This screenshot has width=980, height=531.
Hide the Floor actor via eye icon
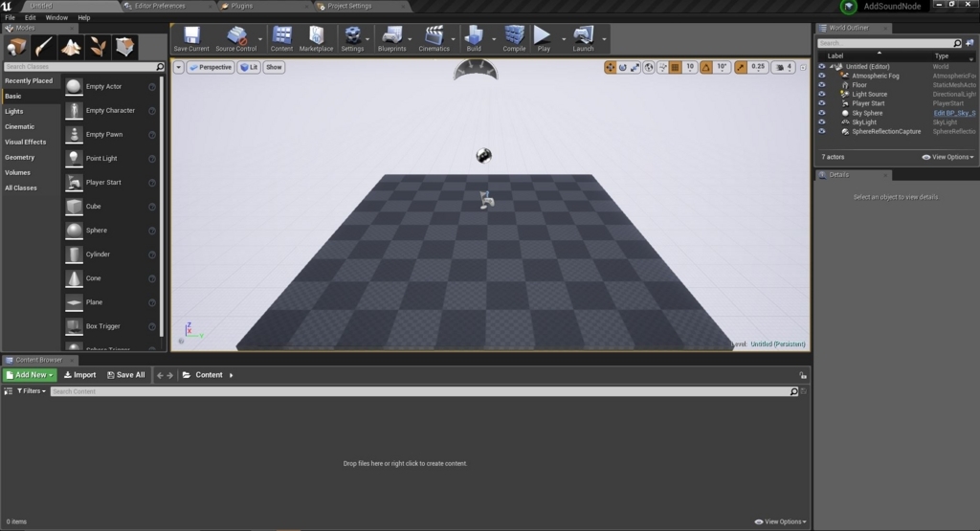(x=822, y=85)
